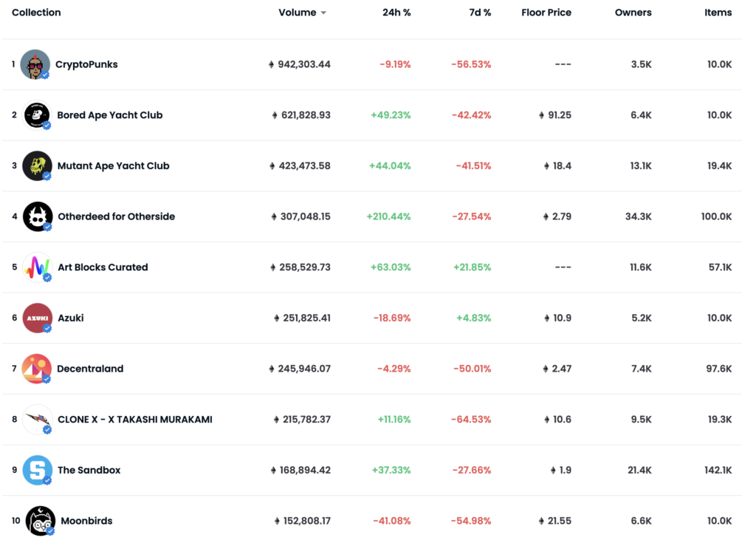
Task: Open the Art Blocks Curated avatar
Action: [x=38, y=267]
